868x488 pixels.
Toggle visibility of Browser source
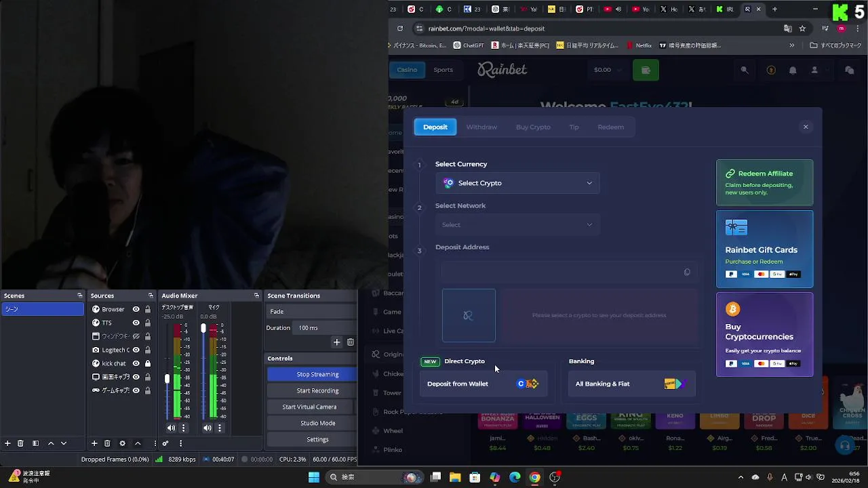pyautogui.click(x=136, y=309)
